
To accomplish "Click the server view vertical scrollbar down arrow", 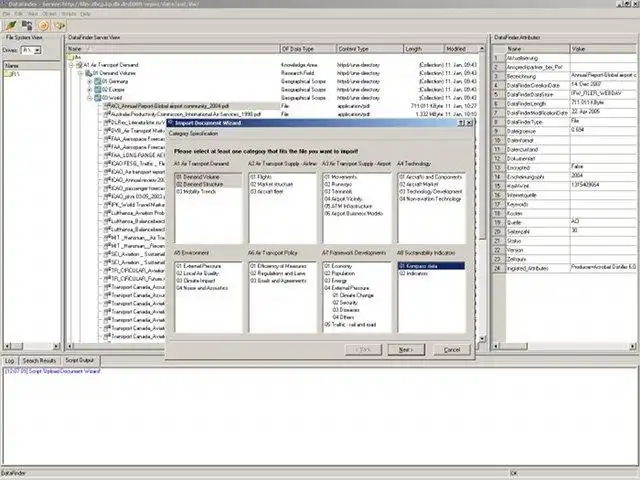I will coord(482,338).
